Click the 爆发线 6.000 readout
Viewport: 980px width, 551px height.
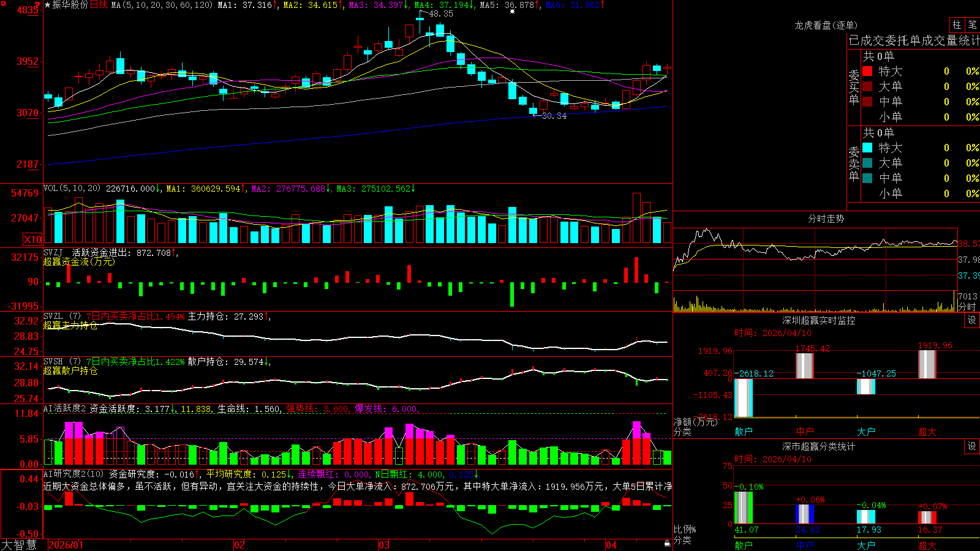387,409
